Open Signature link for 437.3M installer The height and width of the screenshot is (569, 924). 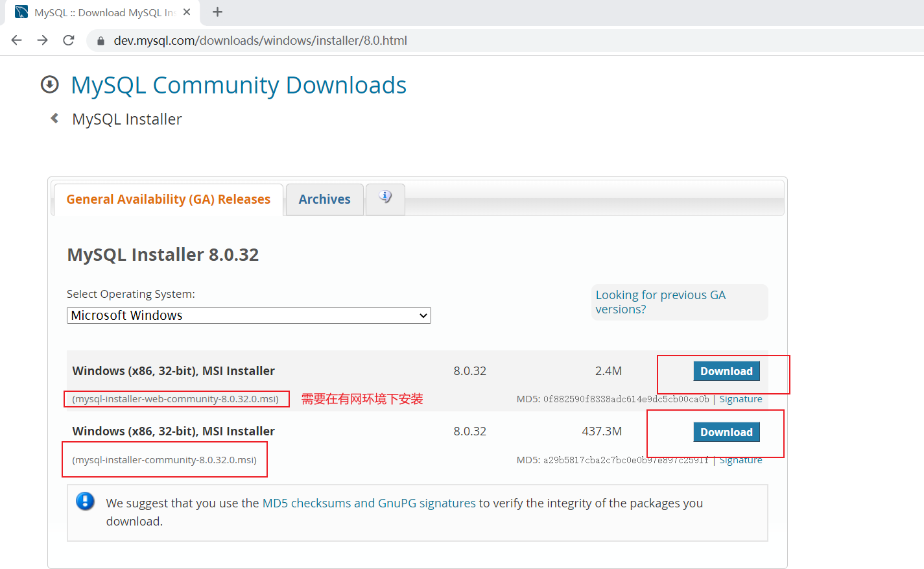(x=740, y=460)
